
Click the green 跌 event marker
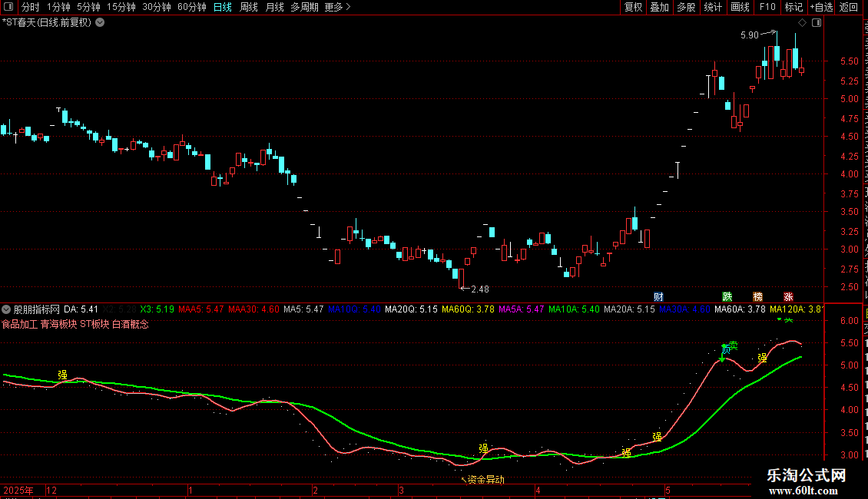pos(727,297)
